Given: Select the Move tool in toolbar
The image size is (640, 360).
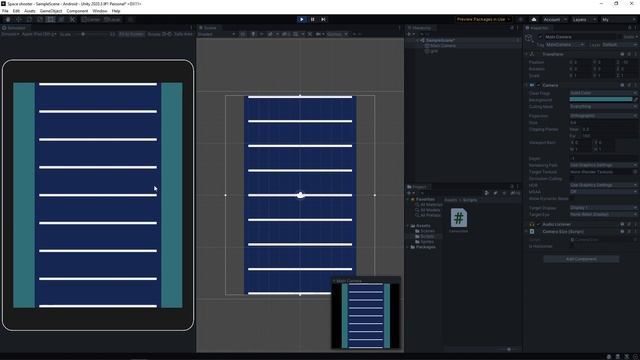Looking at the screenshot, I should click(x=19, y=19).
